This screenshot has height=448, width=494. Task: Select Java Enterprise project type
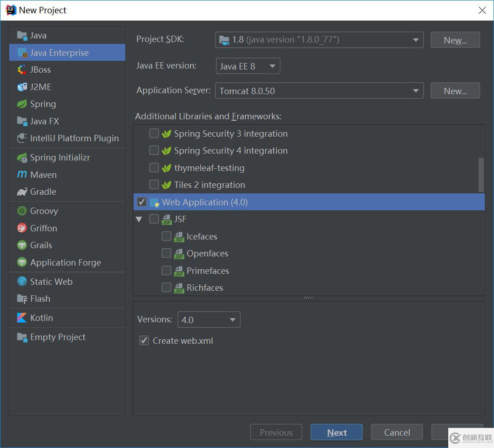(67, 53)
